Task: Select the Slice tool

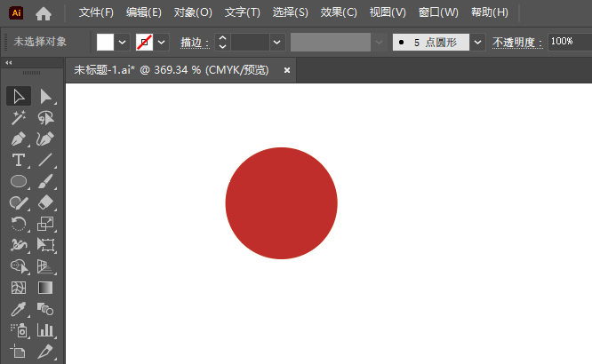Action: 46,352
